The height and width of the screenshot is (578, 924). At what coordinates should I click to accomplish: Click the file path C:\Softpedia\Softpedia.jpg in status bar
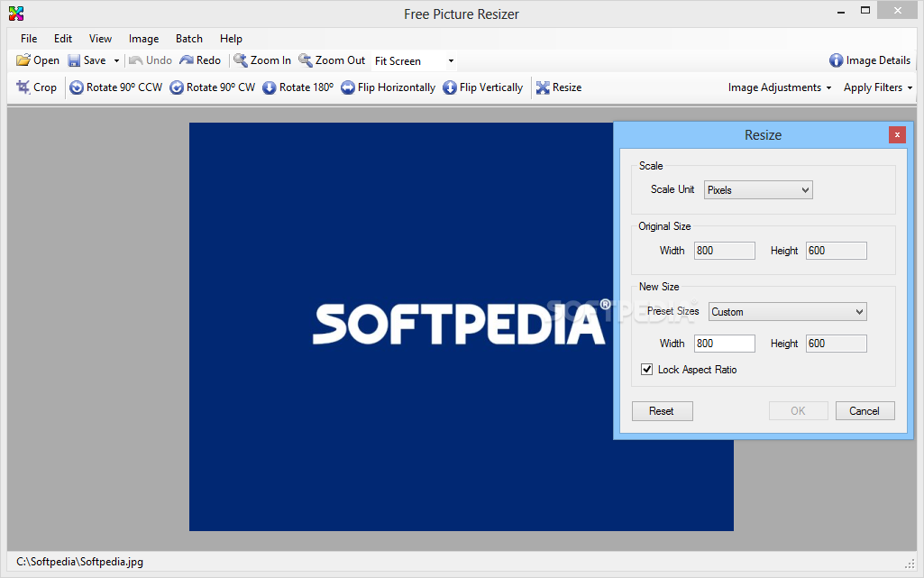point(79,562)
